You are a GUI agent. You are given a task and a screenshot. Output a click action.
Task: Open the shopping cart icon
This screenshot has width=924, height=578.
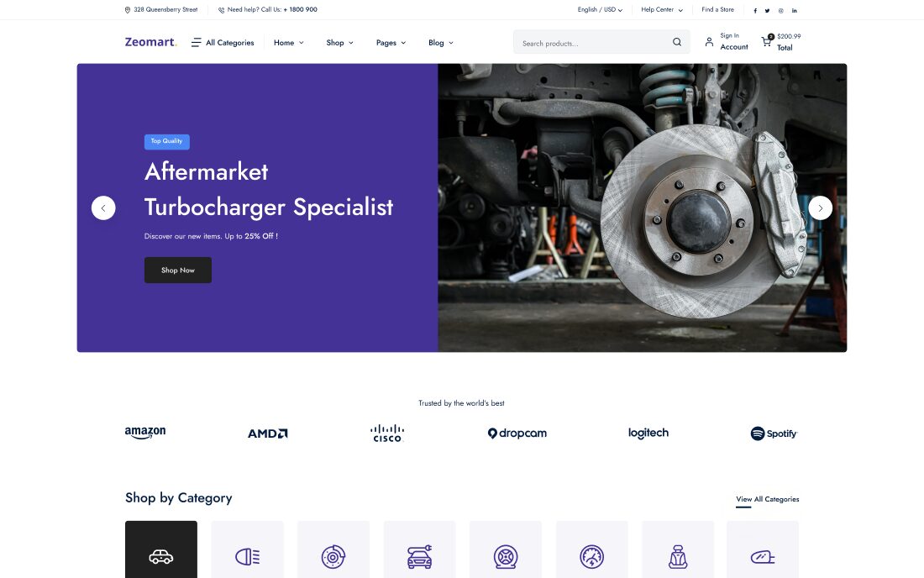click(766, 41)
